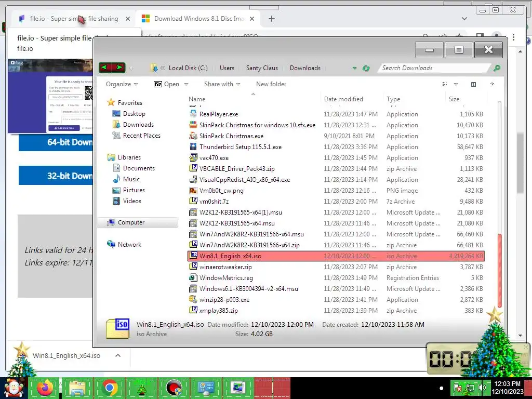Open the Organize dropdown menu

[122, 84]
